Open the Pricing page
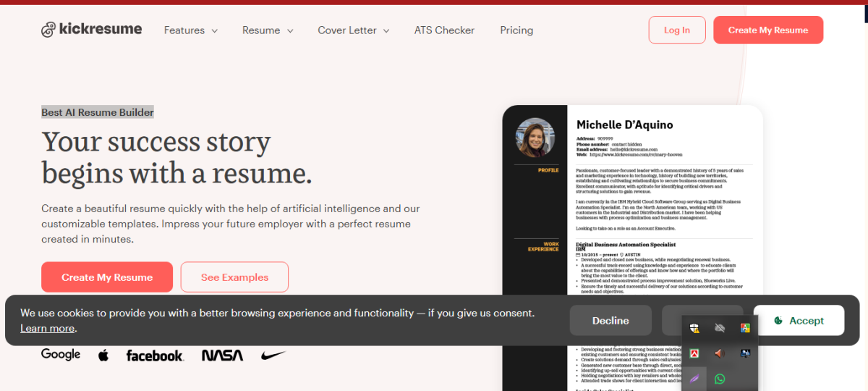The width and height of the screenshot is (868, 391). (516, 30)
